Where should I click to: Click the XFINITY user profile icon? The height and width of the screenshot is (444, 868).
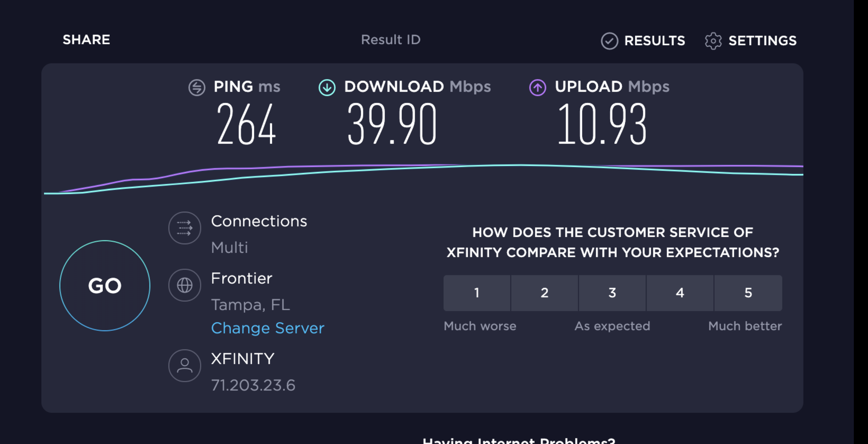click(185, 366)
